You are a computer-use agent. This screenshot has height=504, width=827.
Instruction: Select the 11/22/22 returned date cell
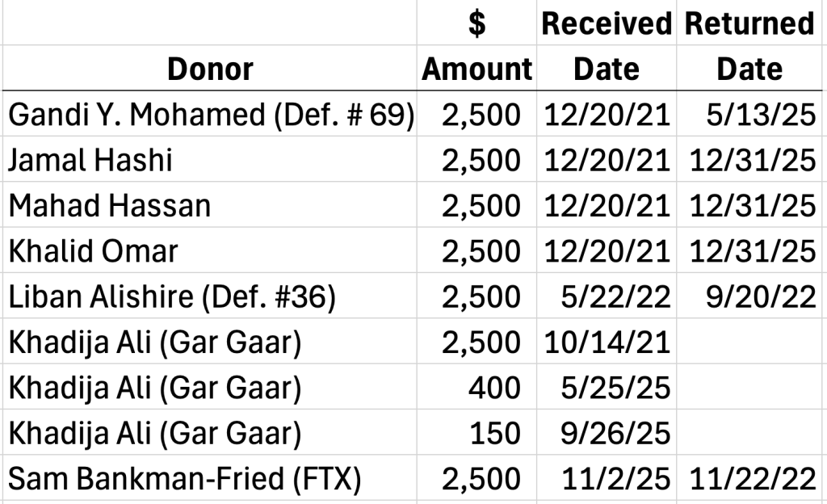point(749,477)
